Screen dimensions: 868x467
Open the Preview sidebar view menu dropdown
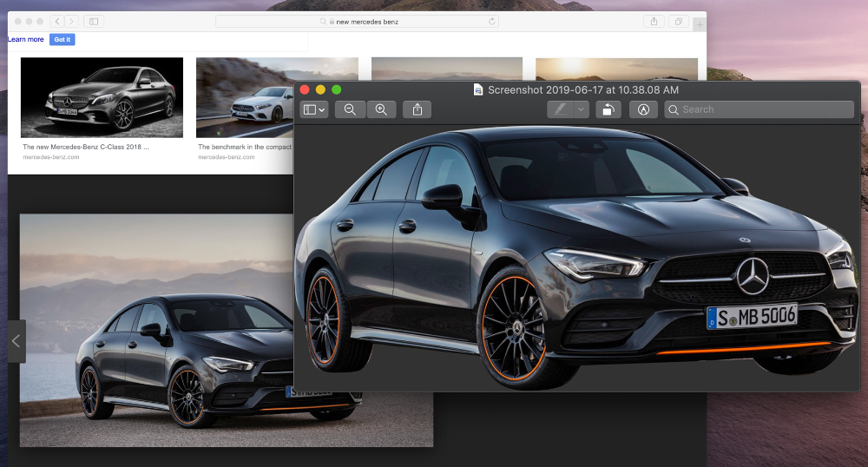click(x=313, y=109)
